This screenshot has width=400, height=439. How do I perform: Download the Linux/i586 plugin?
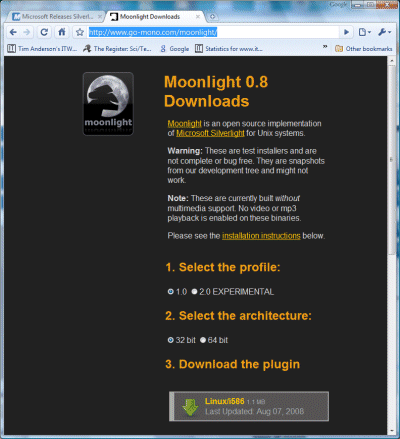pos(249,406)
